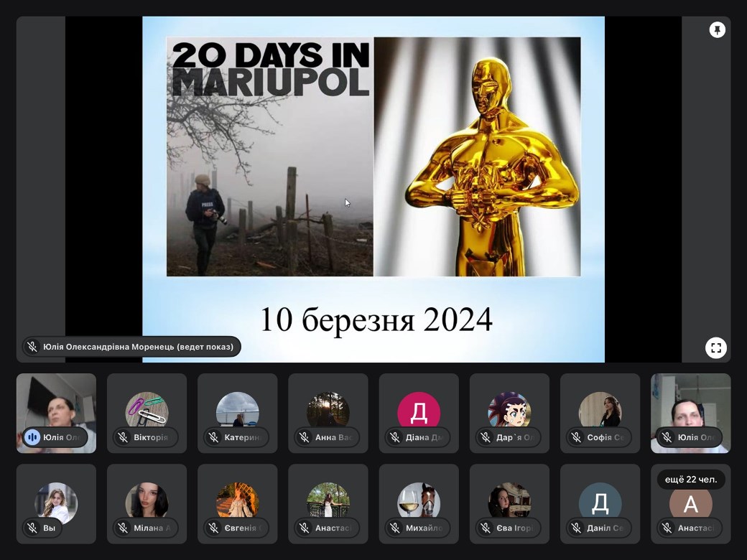
Task: Select Діана's pink 'Д' avatar
Action: pyautogui.click(x=419, y=411)
